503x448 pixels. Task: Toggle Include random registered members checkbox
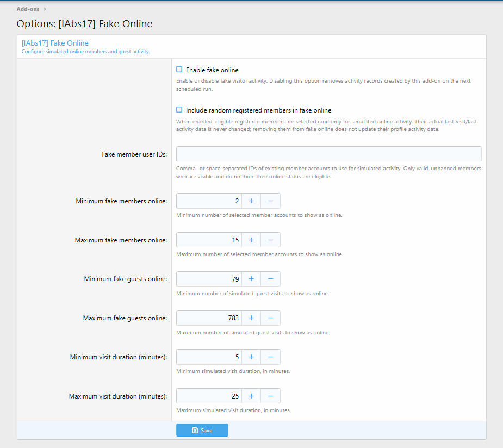click(179, 110)
